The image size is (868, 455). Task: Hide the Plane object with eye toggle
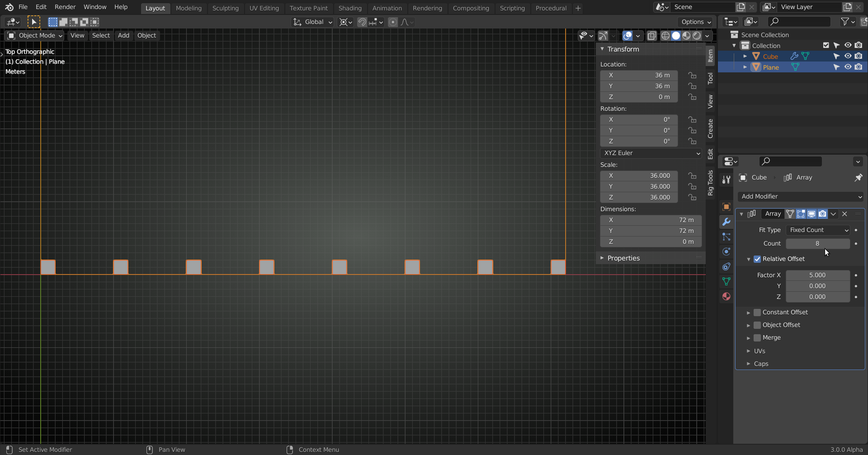[849, 67]
